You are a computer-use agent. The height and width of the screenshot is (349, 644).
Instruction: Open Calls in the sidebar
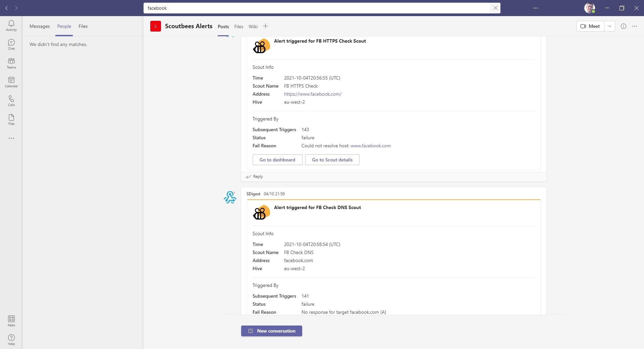(11, 101)
